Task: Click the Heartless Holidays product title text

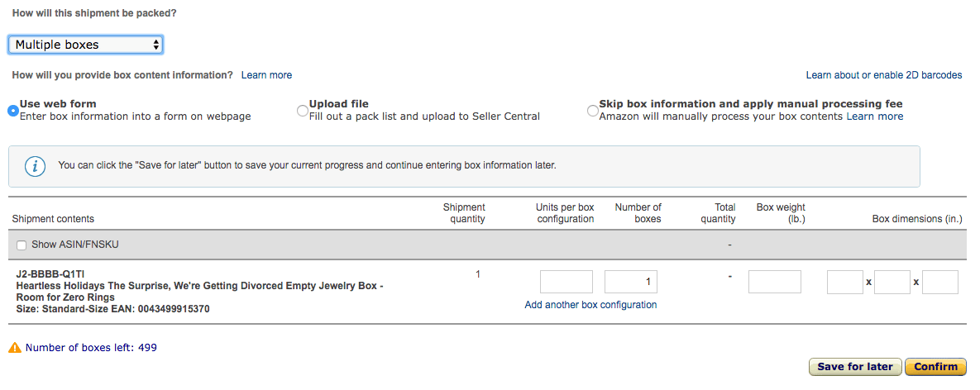Action: click(199, 291)
